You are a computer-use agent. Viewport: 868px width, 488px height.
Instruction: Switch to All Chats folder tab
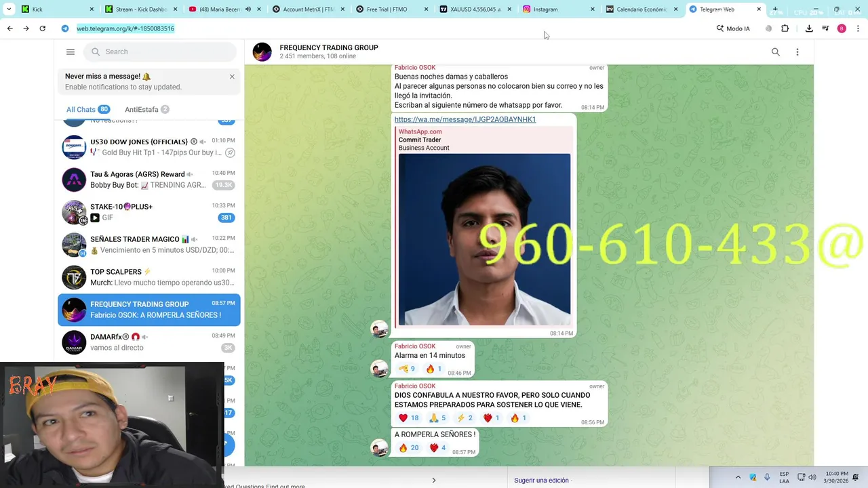[87, 110]
